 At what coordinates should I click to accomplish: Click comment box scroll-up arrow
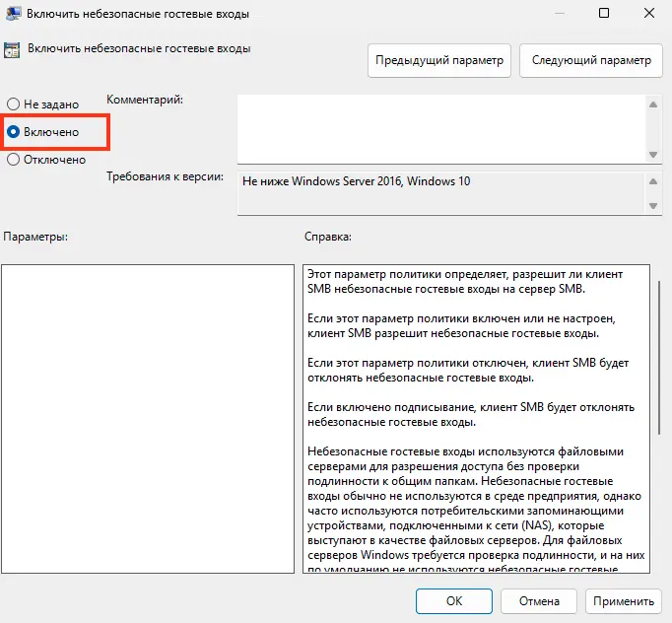[653, 104]
